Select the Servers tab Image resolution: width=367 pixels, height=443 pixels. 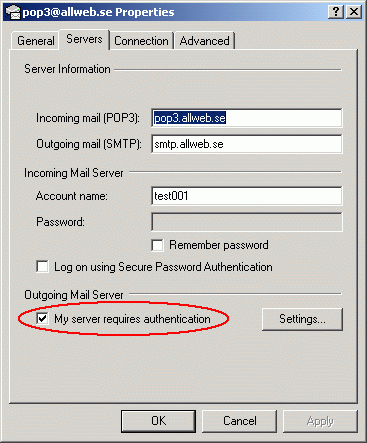coord(84,39)
